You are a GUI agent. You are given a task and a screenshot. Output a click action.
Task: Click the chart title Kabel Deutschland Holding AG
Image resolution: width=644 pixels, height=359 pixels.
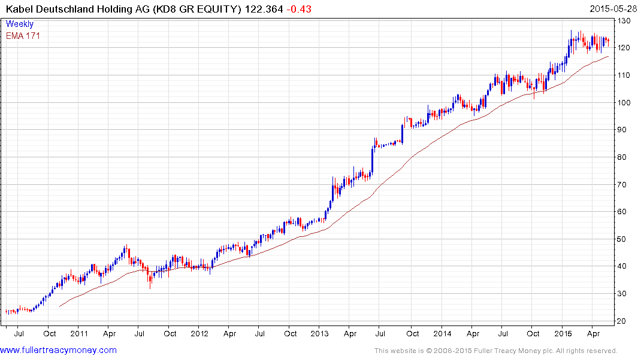click(x=78, y=9)
